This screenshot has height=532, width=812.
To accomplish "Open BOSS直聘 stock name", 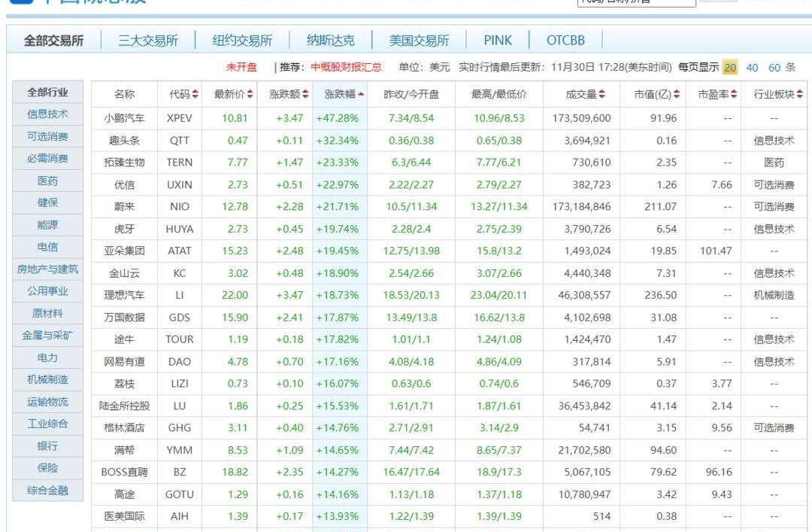I will point(124,473).
